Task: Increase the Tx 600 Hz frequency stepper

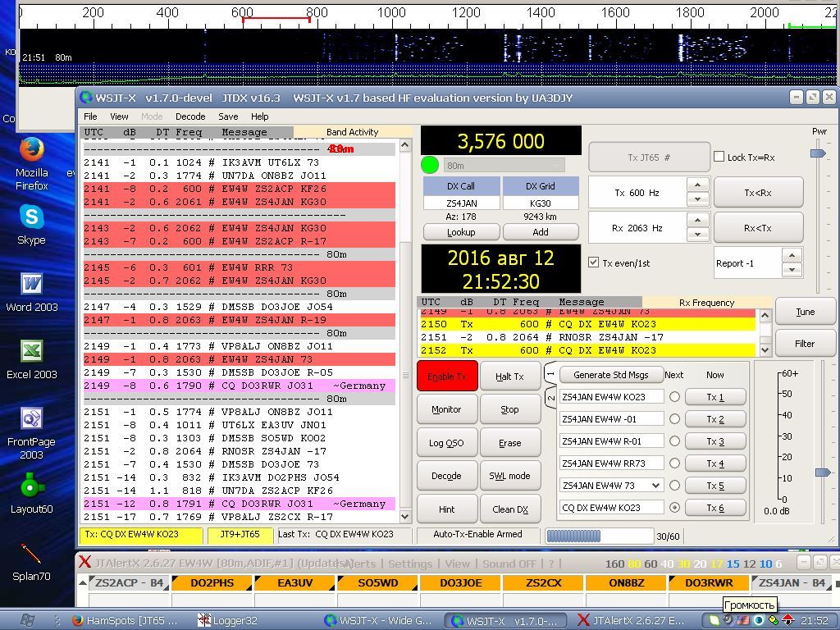Action: (697, 186)
